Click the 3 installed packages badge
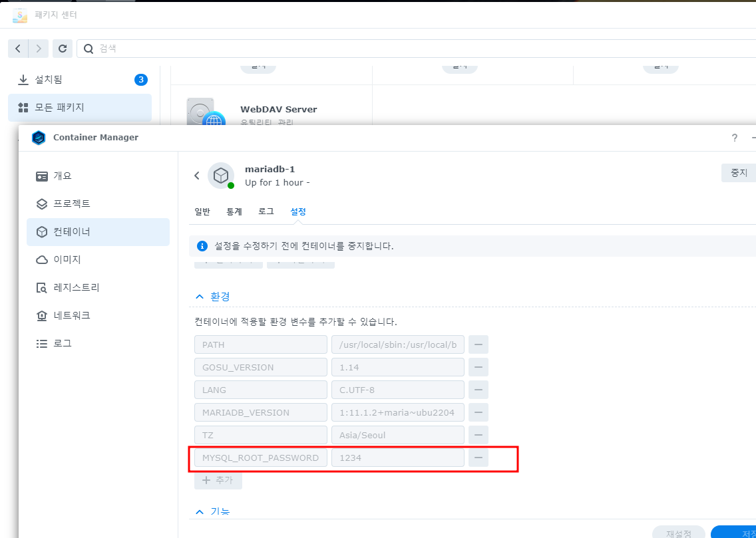Screen dimensions: 756x538 coord(141,80)
